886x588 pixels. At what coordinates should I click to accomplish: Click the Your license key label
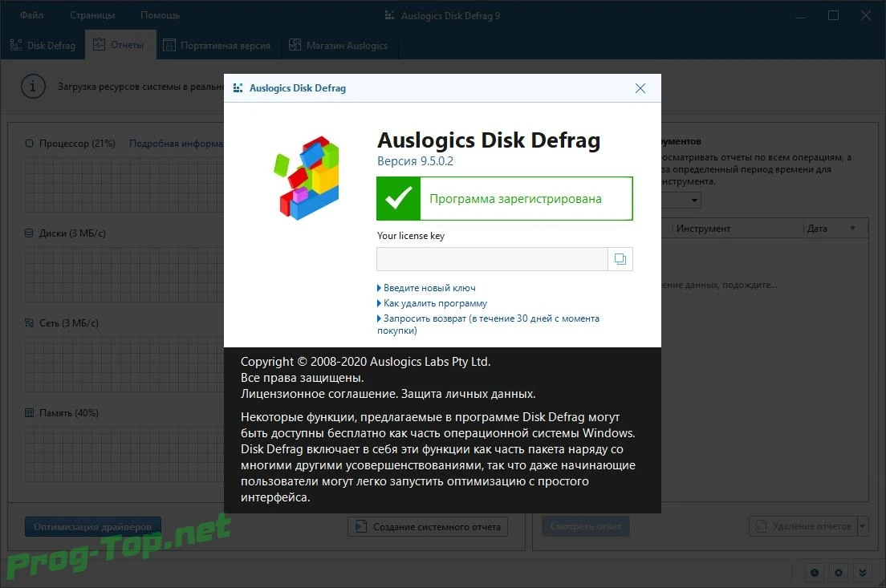pos(411,236)
